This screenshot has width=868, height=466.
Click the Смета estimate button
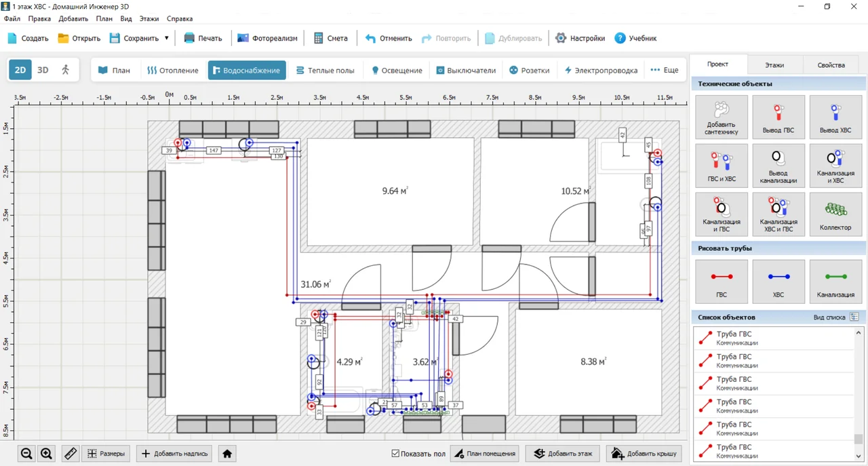tap(330, 39)
